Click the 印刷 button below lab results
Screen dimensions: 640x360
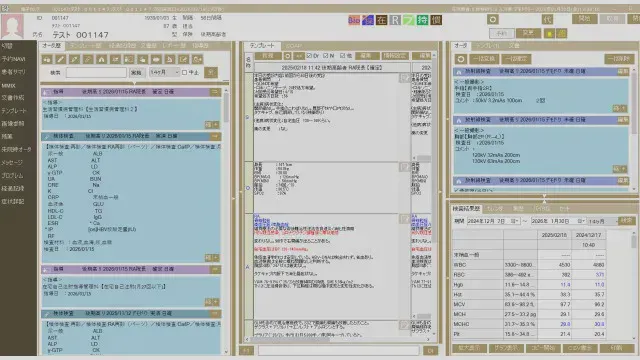(x=617, y=348)
